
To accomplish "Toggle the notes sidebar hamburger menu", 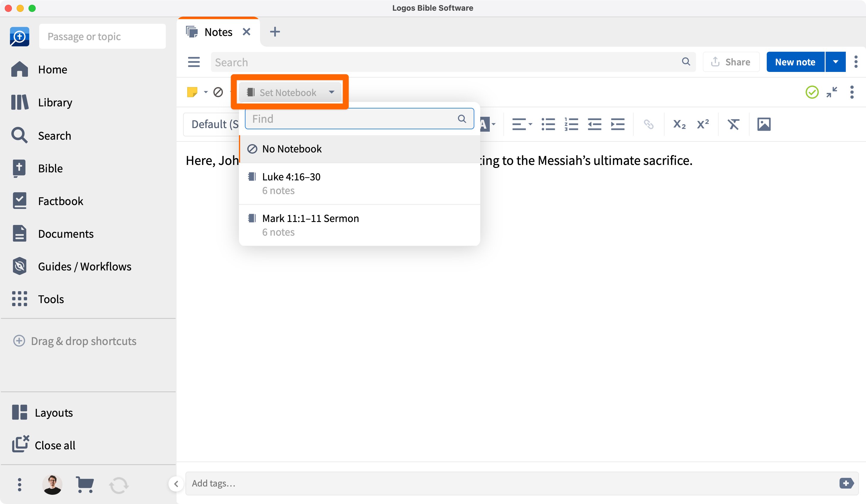I will (194, 62).
